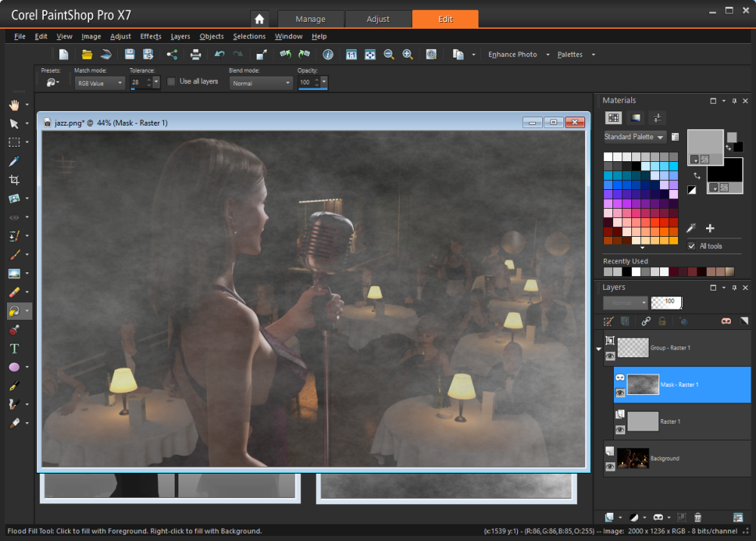Select the Dropper tool

pos(14,160)
